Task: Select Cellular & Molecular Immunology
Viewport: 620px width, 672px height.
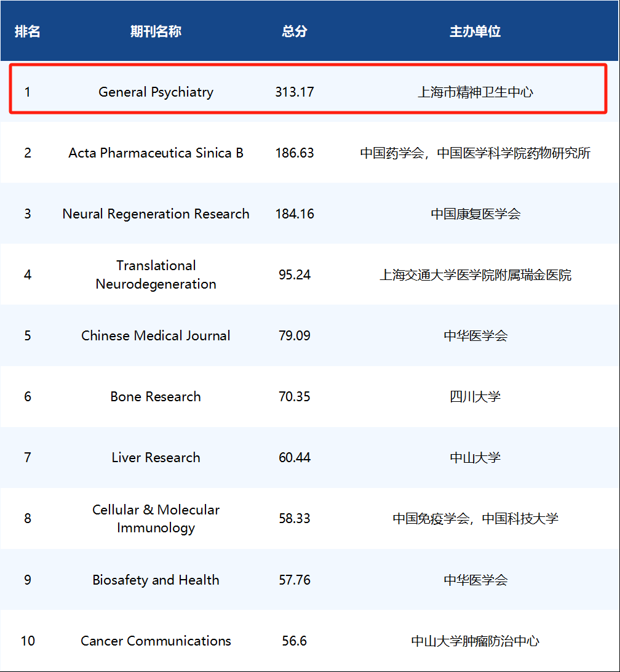Action: click(x=156, y=519)
